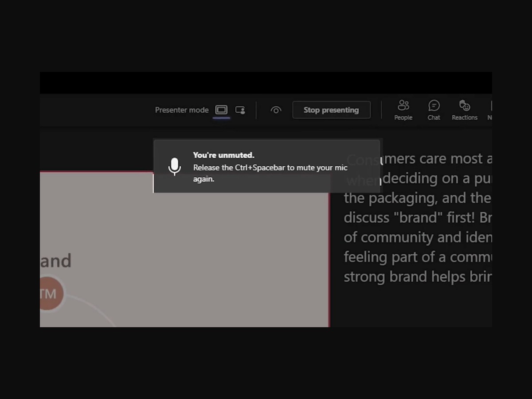Click the "You're unmuted." notification heading
The height and width of the screenshot is (399, 532).
(x=223, y=155)
